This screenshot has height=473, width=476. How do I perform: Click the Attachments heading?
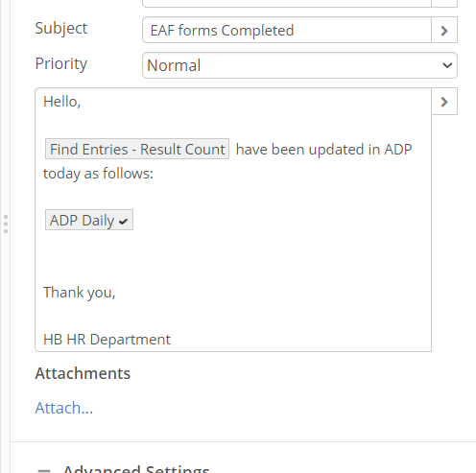click(x=83, y=373)
